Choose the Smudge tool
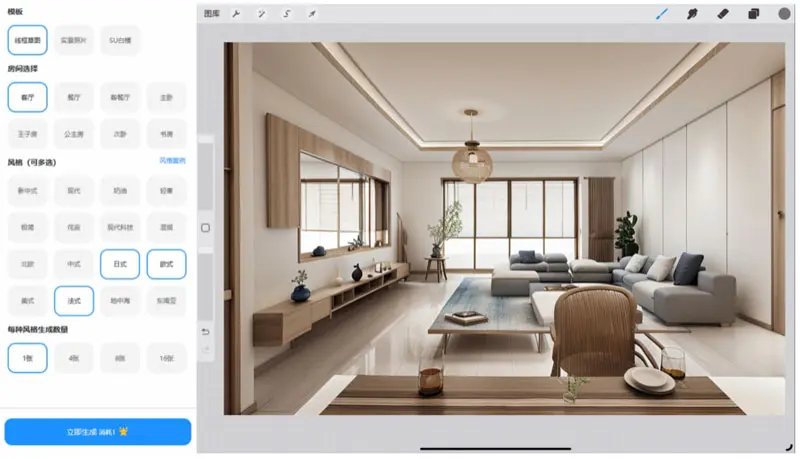The width and height of the screenshot is (800, 459). pos(692,14)
